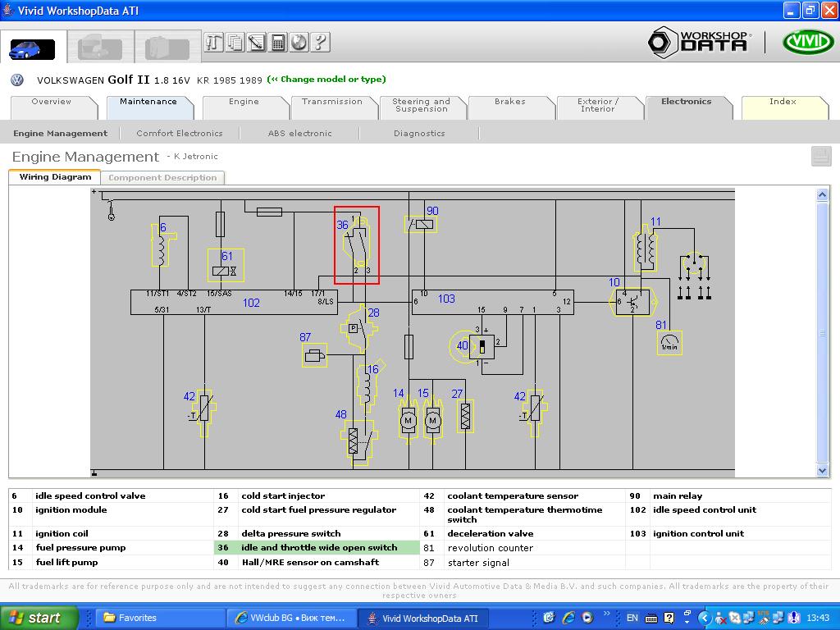Open help with the question mark icon

(321, 42)
